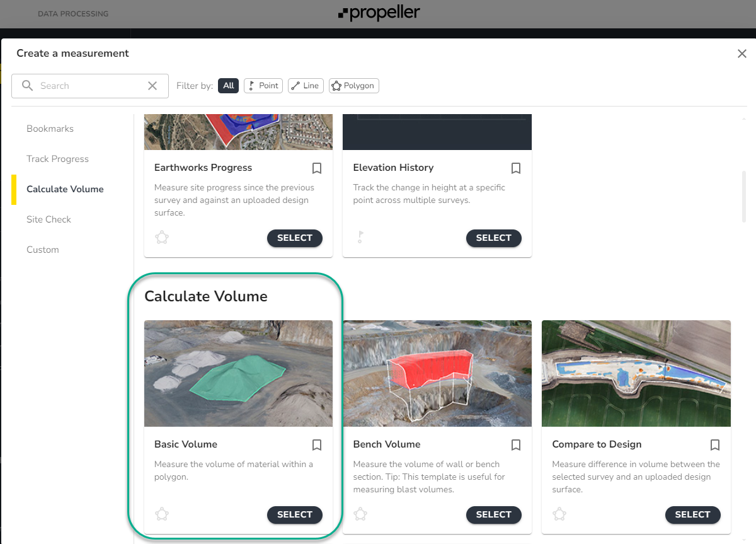Bookmark the Bench Volume template
Viewport: 756px width, 544px height.
click(516, 445)
